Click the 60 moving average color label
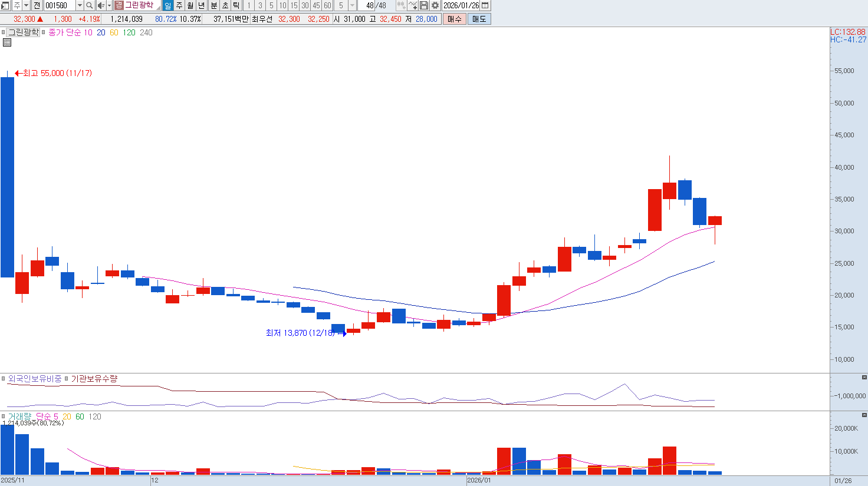 (x=114, y=32)
